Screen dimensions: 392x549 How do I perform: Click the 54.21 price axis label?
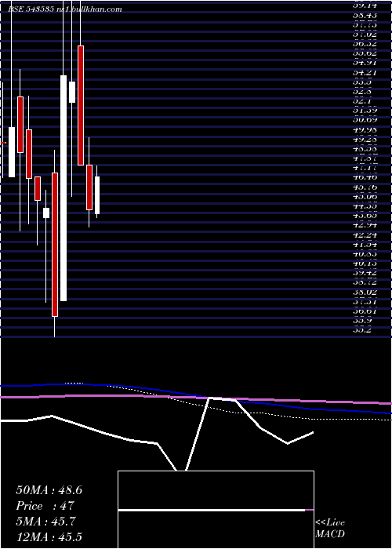tap(365, 73)
